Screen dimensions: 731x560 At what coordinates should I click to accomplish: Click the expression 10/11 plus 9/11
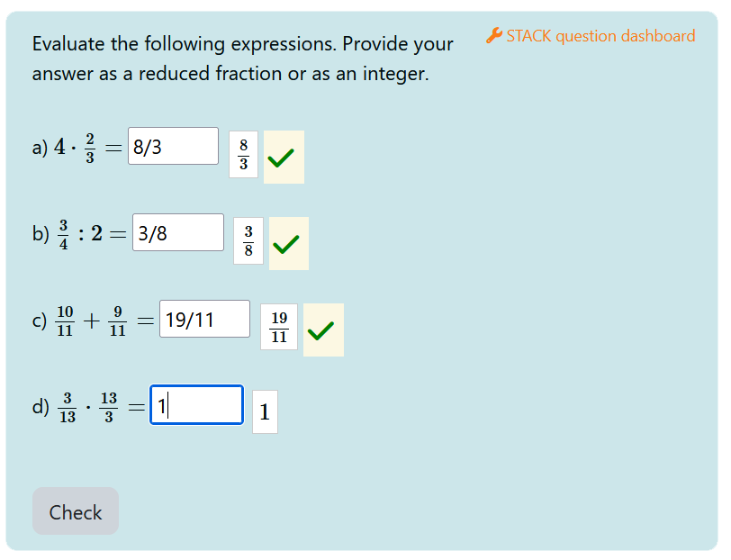91,321
